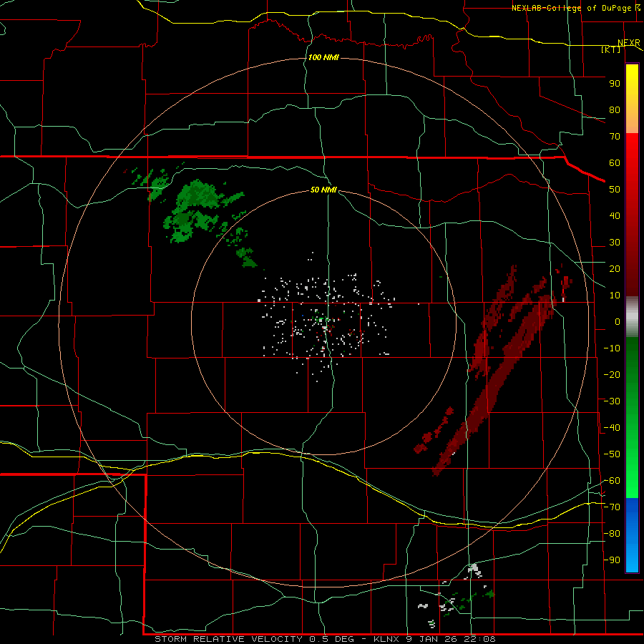Click the -80 value on velocity scale
The height and width of the screenshot is (644, 644).
(612, 534)
